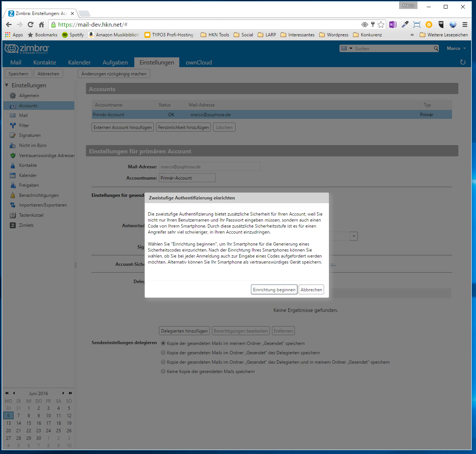Go to next month in mini calendar
This screenshot has height=454, width=476.
[x=63, y=393]
